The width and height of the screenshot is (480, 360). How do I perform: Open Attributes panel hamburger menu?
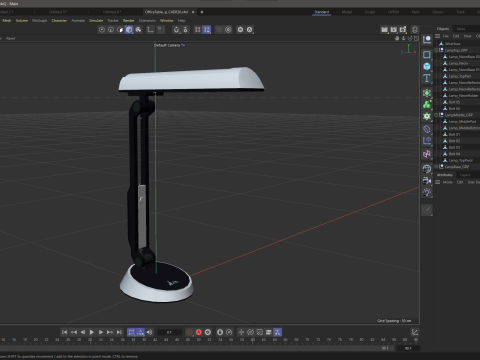click(437, 182)
